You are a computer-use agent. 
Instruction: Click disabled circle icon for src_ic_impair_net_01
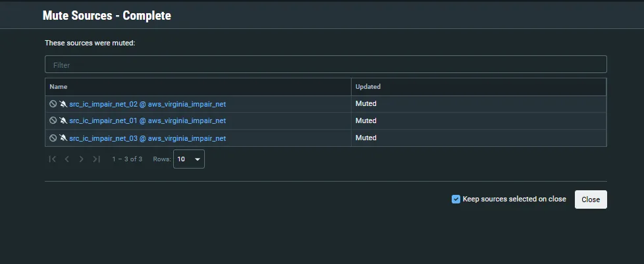[x=53, y=120]
